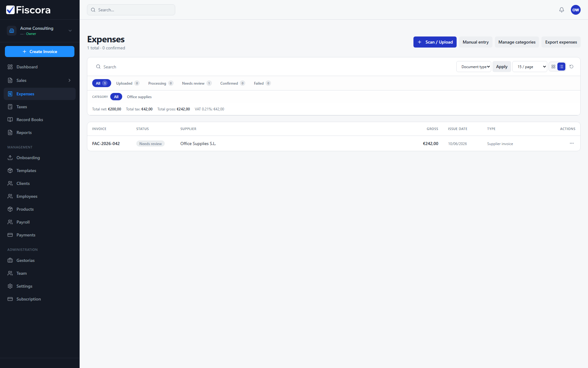Refresh the expenses list
This screenshot has height=368, width=588.
coord(571,67)
